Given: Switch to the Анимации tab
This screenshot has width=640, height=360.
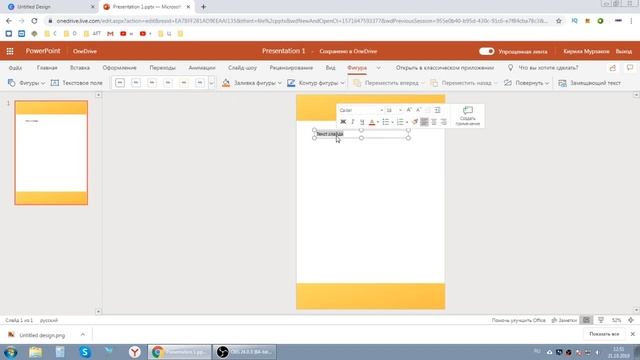Looking at the screenshot, I should coord(202,68).
